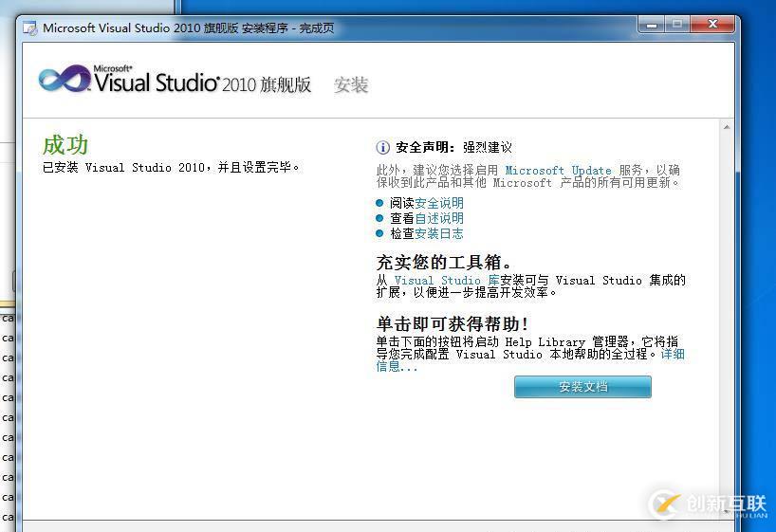Click the 成功 success heading
Screen dimensions: 776x532
tap(65, 145)
